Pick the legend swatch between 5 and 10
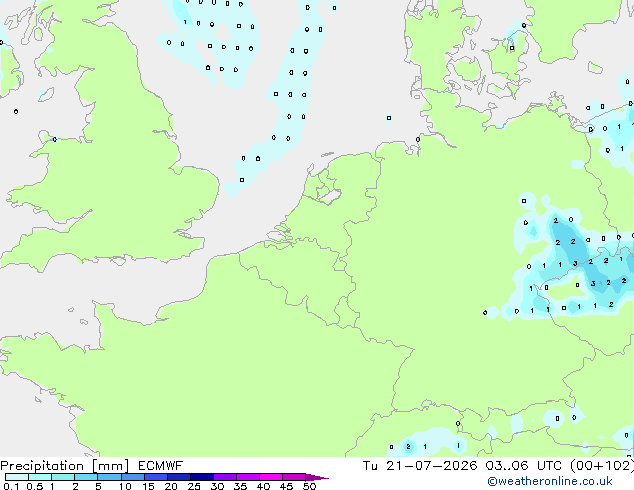Viewport: 634px width, 490px height. (x=110, y=477)
